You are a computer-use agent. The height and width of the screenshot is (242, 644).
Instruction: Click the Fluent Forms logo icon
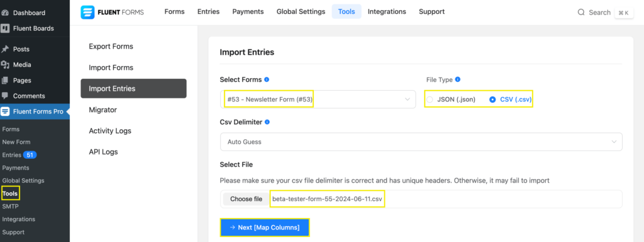87,13
